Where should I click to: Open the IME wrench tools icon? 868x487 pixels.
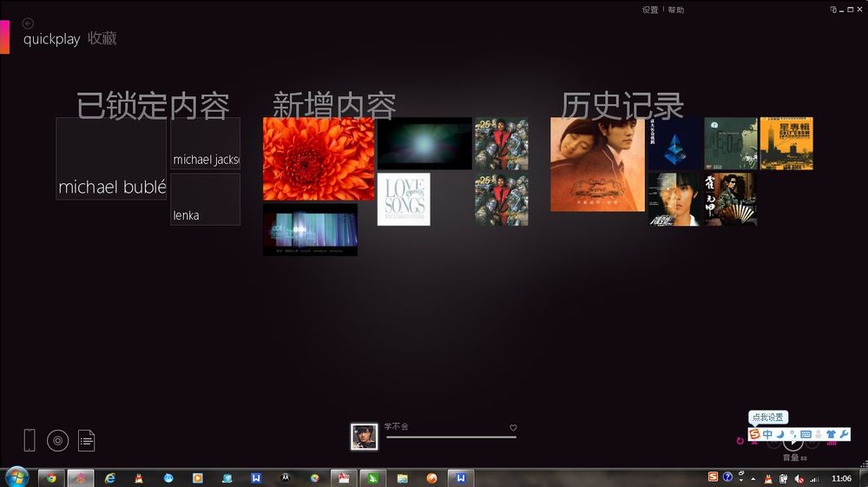pyautogui.click(x=844, y=434)
